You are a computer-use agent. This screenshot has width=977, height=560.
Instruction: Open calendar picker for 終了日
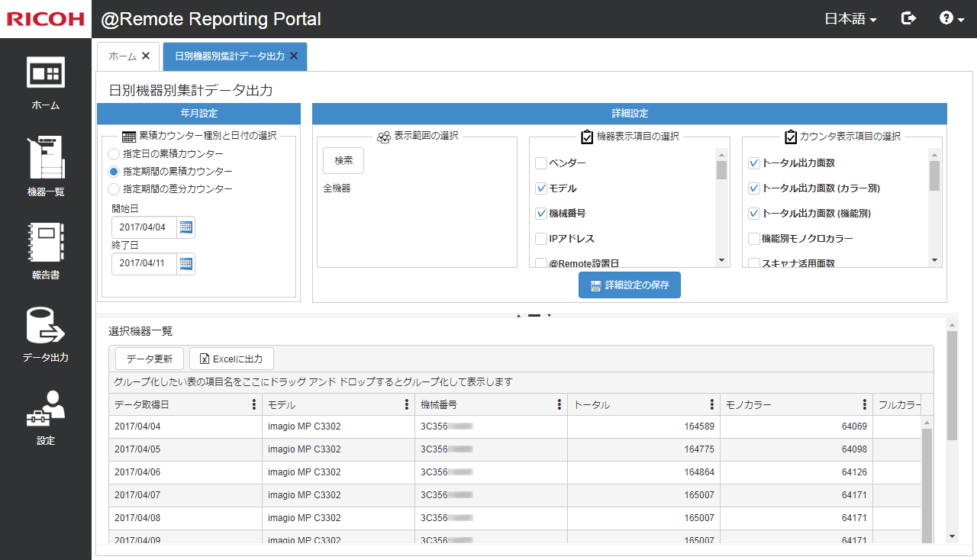click(x=185, y=263)
